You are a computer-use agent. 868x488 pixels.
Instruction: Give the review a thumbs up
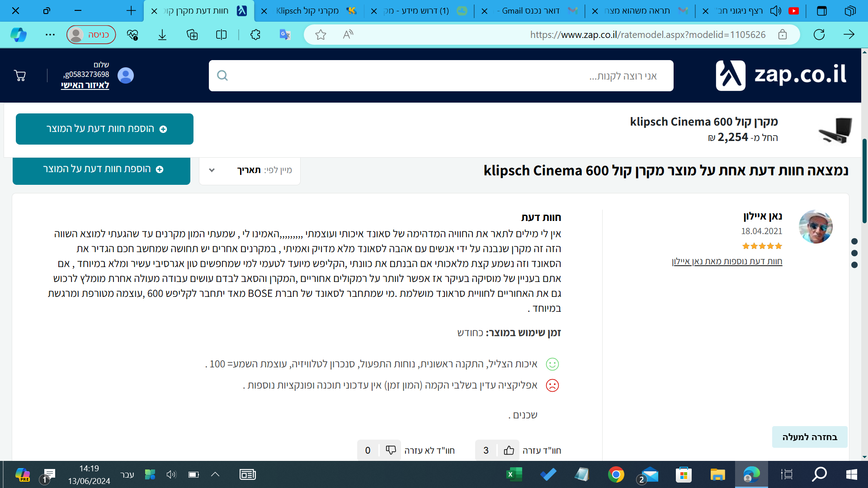509,450
